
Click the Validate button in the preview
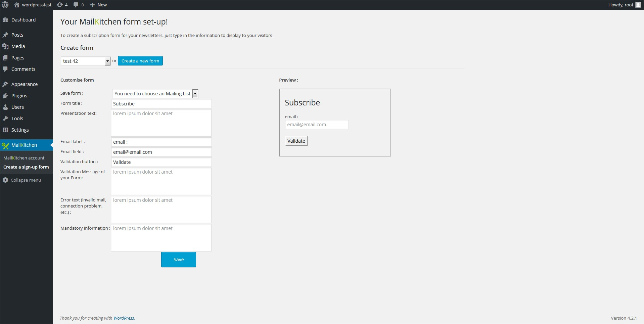point(296,141)
